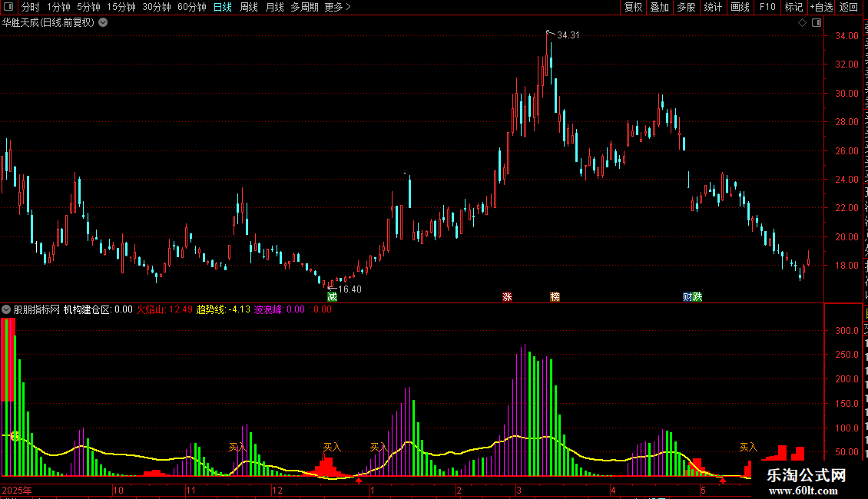Click the 标记 mark button
The image size is (868, 499).
click(x=793, y=7)
